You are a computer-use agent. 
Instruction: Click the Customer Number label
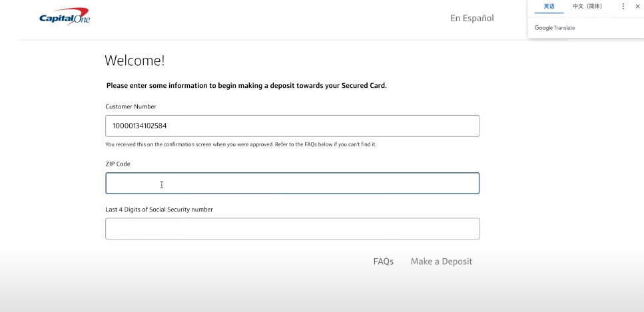pyautogui.click(x=131, y=106)
